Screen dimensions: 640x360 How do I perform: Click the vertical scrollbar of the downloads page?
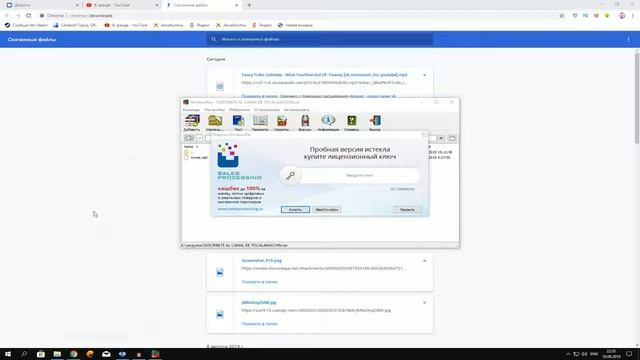637,98
